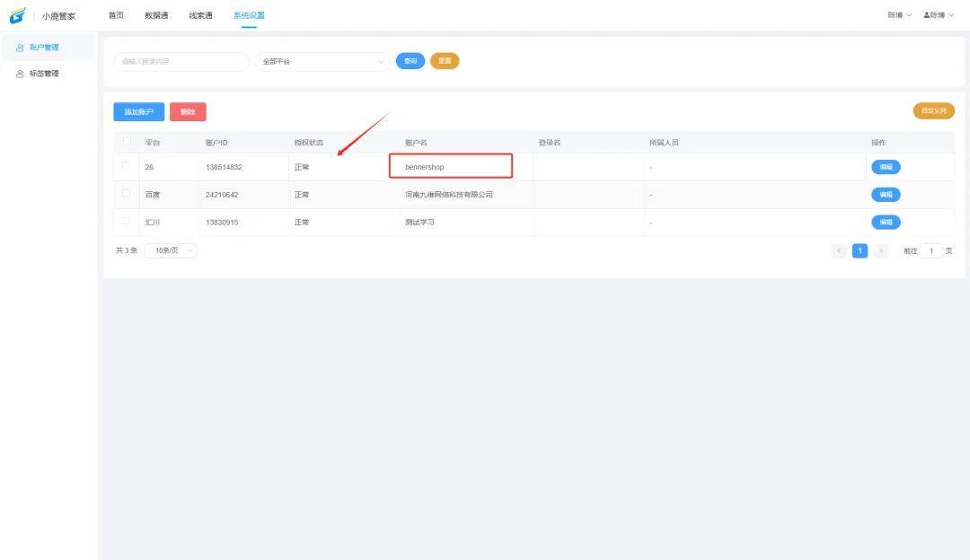
Task: Switch to the 数据通 top tab
Action: [x=156, y=15]
